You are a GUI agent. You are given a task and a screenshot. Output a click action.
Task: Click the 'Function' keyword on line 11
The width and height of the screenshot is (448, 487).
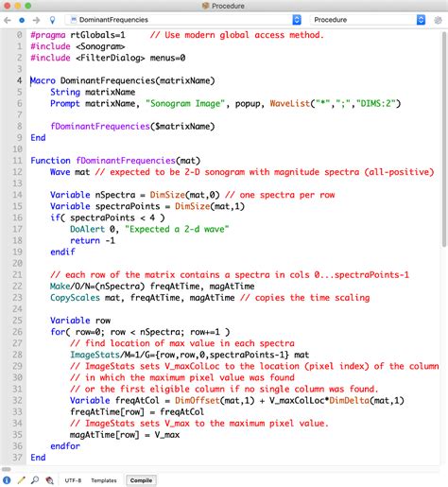50,161
